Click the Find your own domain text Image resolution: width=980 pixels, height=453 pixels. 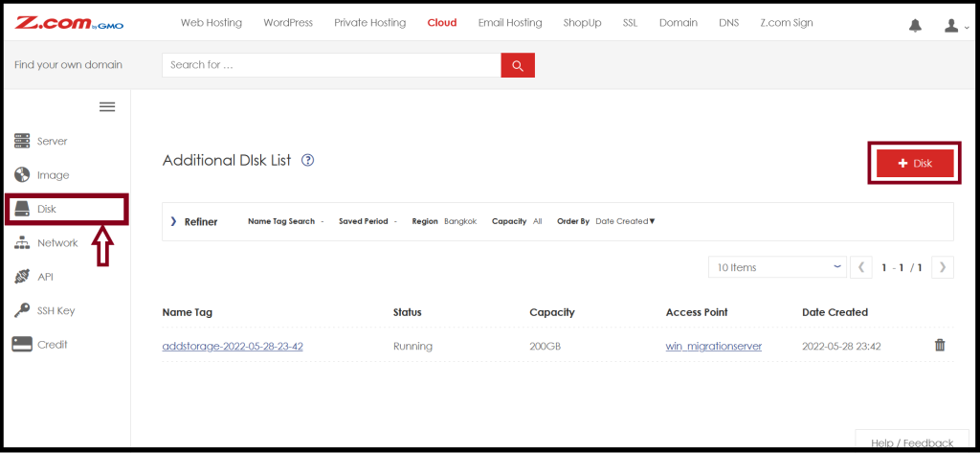click(x=69, y=64)
